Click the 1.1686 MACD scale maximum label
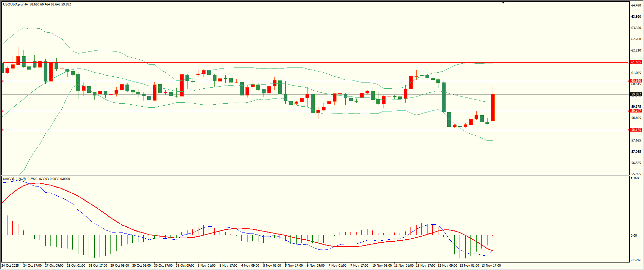The image size is (644, 270). [635, 178]
